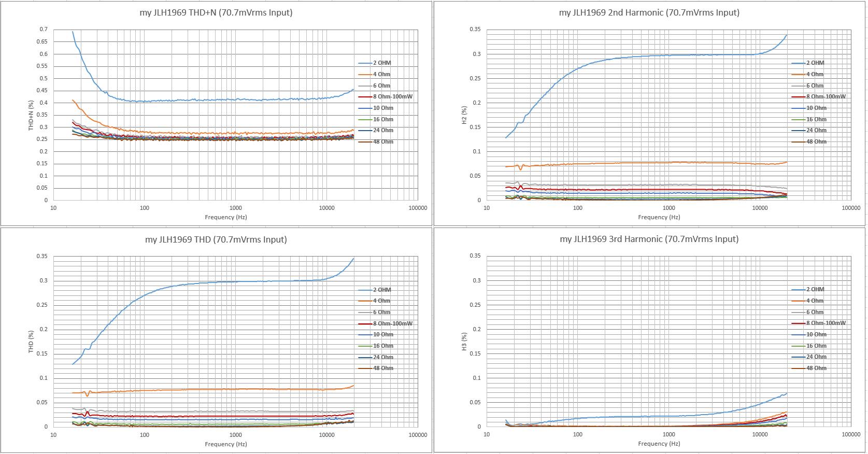Click 10 Ohm legend entry in 2nd Harmonic chart
This screenshot has width=868, height=454.
click(x=809, y=108)
